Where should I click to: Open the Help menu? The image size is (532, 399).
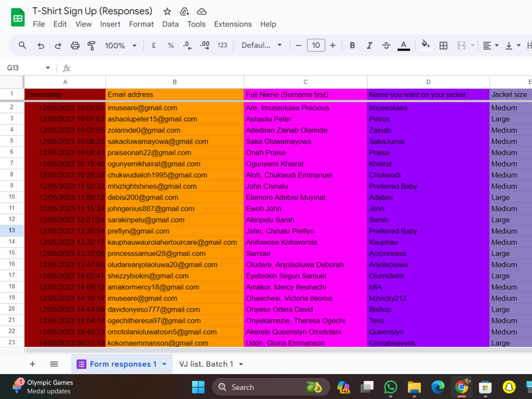tap(268, 24)
